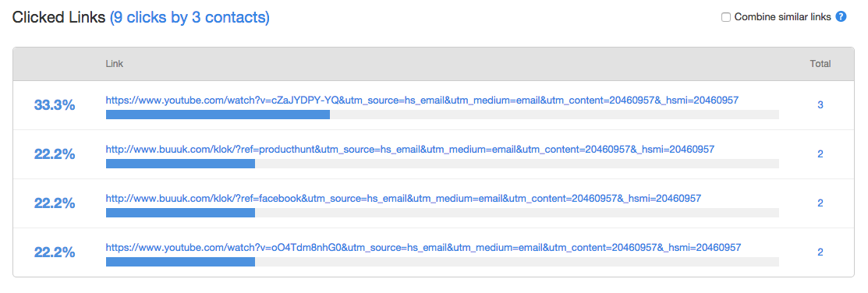The width and height of the screenshot is (868, 293).
Task: Click the Total column header
Action: tap(820, 64)
